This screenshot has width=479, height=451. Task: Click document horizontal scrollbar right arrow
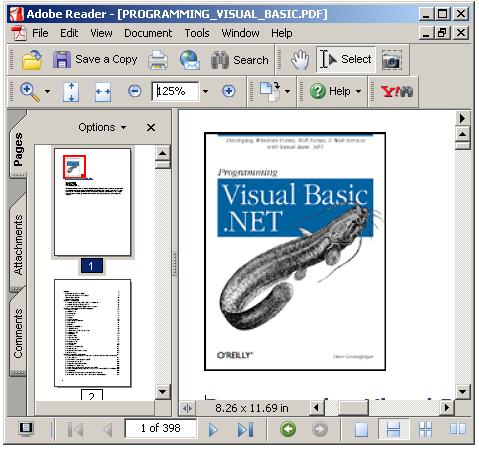447,407
